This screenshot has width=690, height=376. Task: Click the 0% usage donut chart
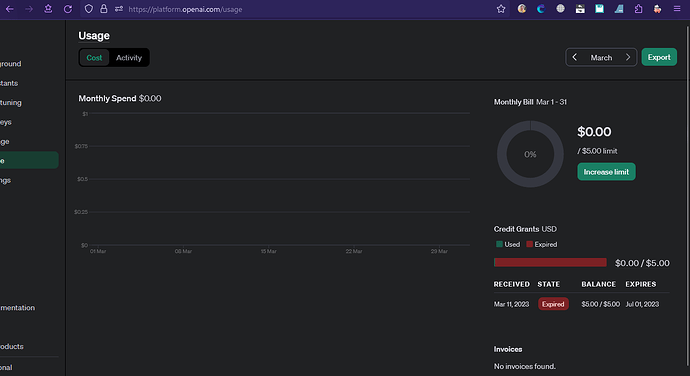tap(530, 154)
